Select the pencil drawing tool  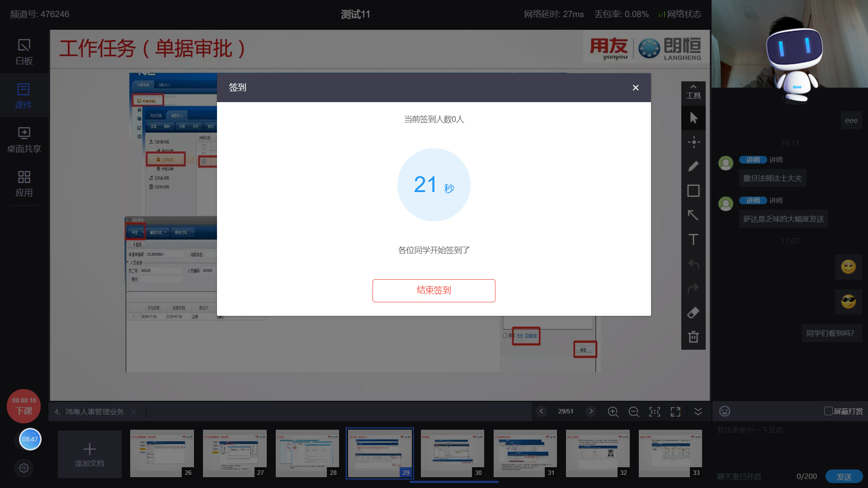(693, 166)
